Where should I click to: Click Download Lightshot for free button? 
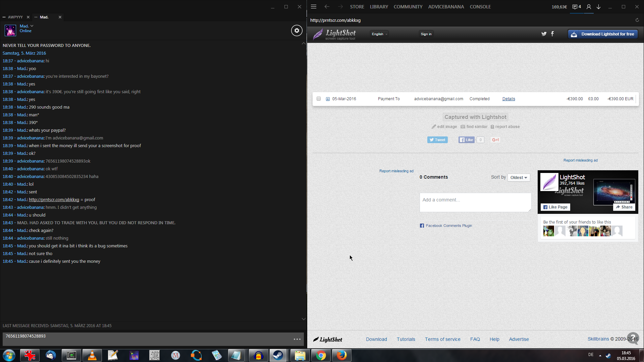tap(603, 34)
